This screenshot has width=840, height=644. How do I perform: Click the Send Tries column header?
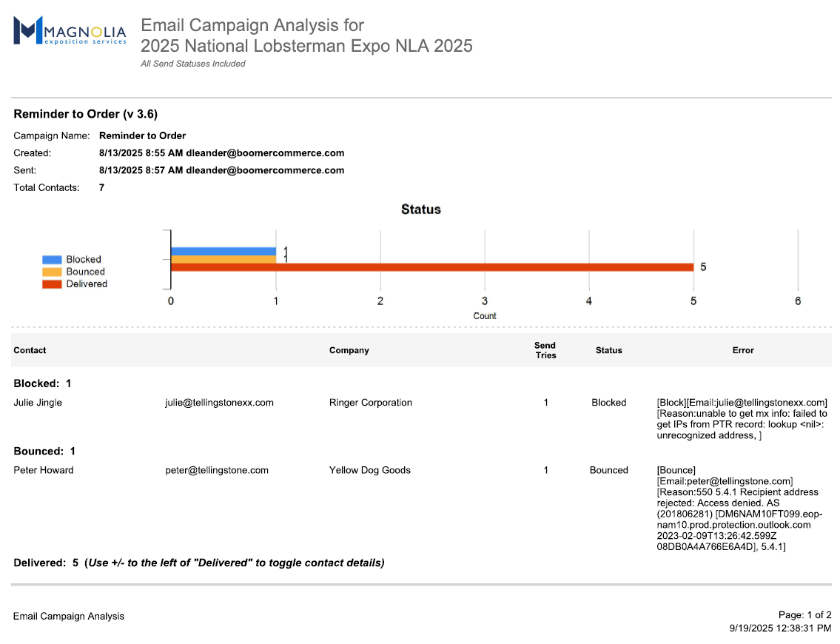[545, 350]
